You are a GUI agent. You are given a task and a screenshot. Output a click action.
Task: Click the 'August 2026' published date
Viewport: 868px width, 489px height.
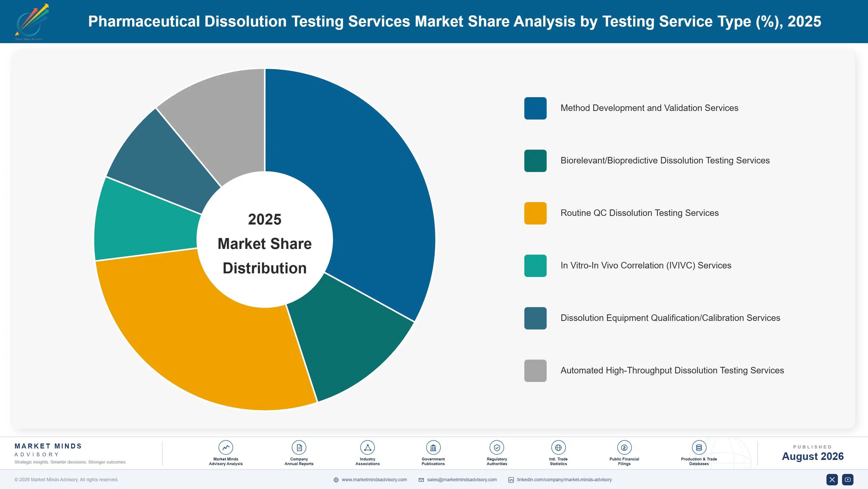click(813, 456)
